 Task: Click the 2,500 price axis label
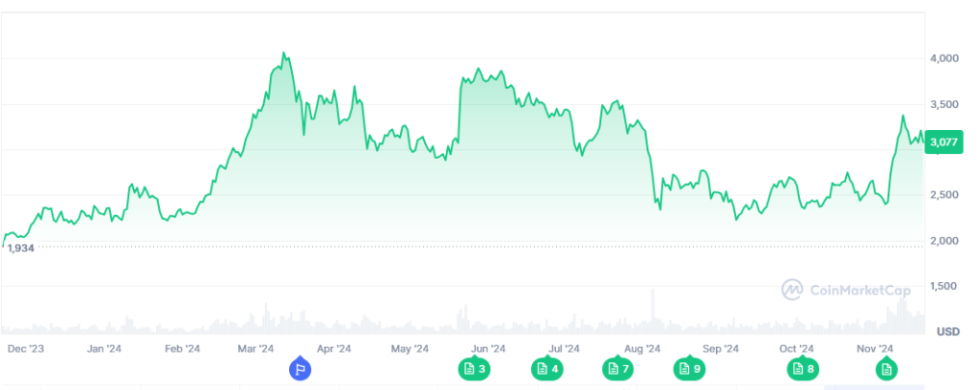(943, 195)
